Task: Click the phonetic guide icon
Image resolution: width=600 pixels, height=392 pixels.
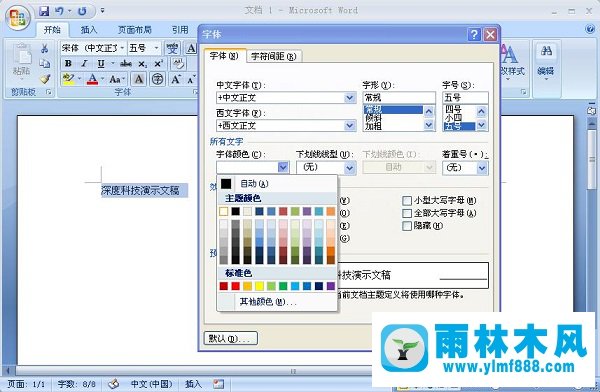Action: [x=172, y=48]
